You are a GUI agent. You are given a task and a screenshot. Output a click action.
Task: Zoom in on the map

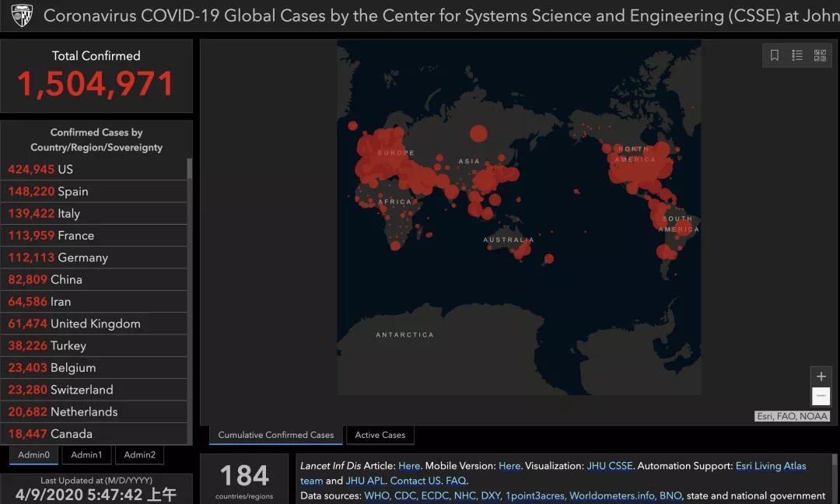821,377
